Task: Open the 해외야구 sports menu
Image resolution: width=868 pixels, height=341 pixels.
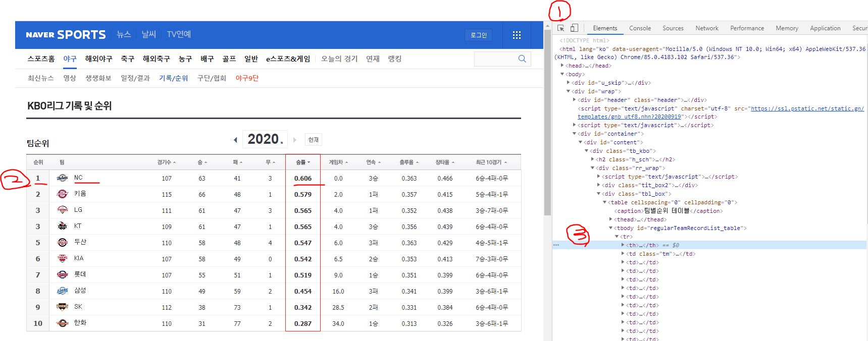Action: coord(98,59)
